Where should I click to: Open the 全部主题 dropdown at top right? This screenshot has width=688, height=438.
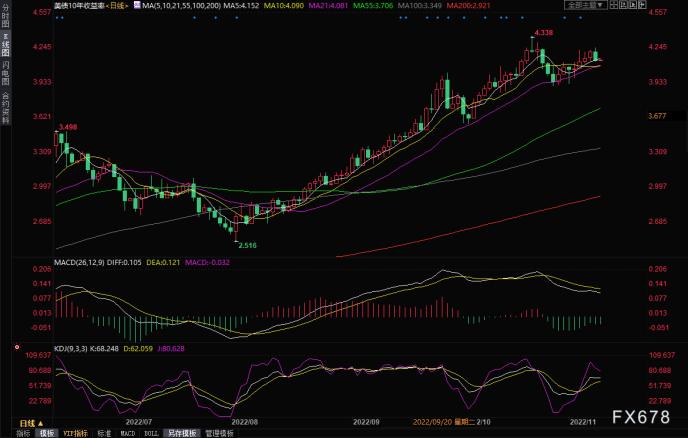(x=586, y=5)
